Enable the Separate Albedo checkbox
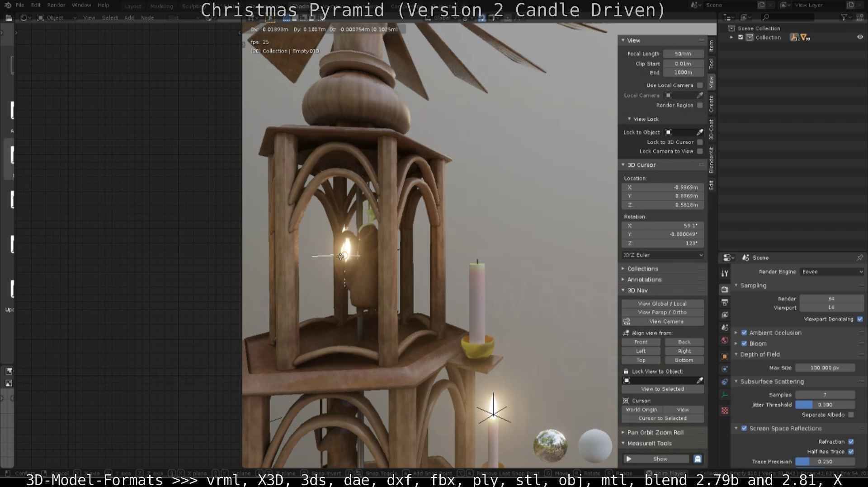Image resolution: width=868 pixels, height=487 pixels. tap(851, 415)
